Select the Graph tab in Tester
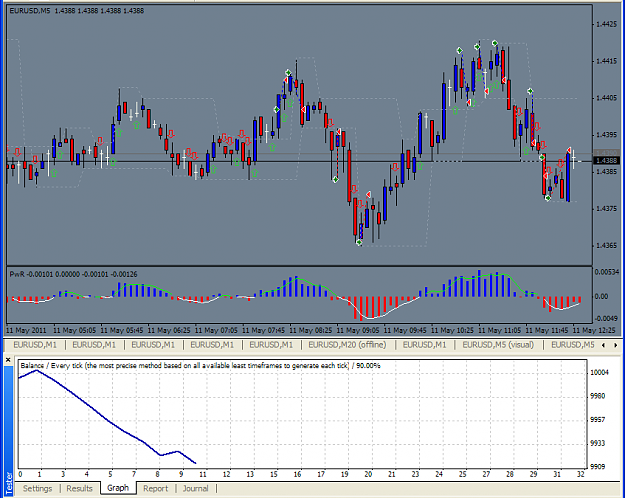Screen dimensions: 625x498 pos(118,488)
